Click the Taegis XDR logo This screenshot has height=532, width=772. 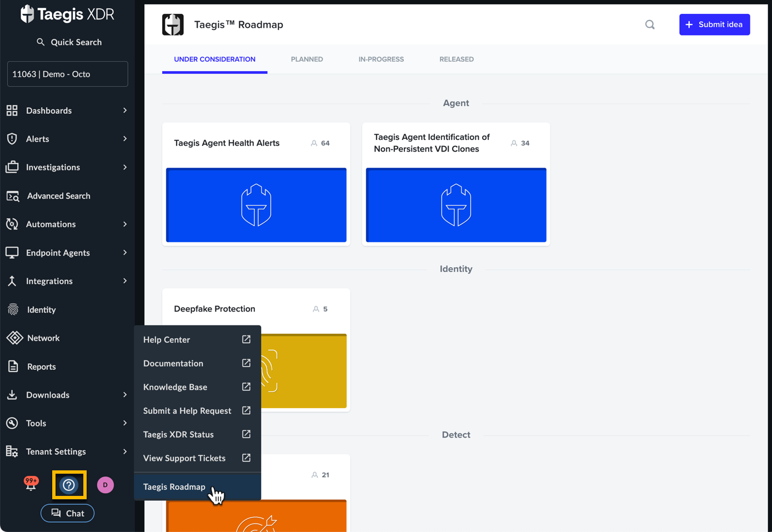(x=67, y=14)
